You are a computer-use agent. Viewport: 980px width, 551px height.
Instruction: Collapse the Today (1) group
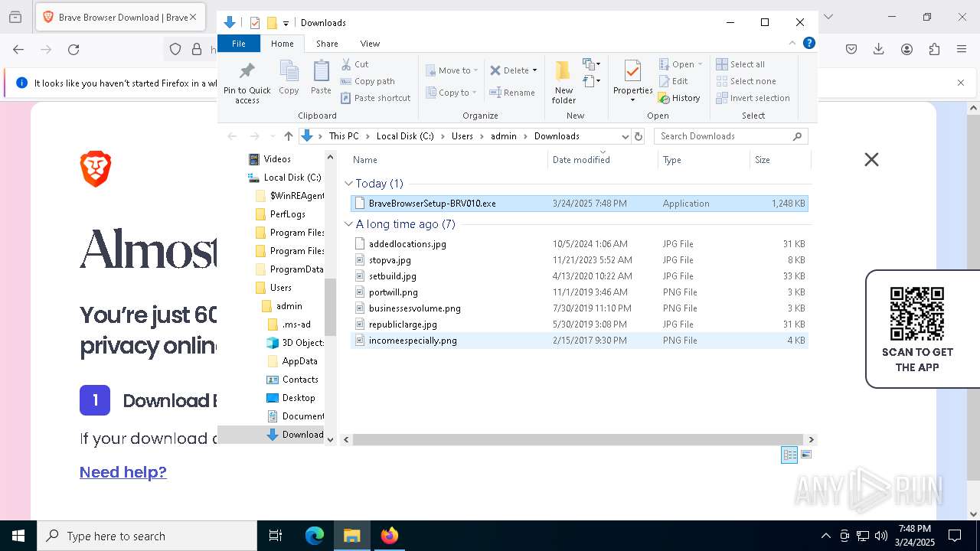[x=348, y=184]
